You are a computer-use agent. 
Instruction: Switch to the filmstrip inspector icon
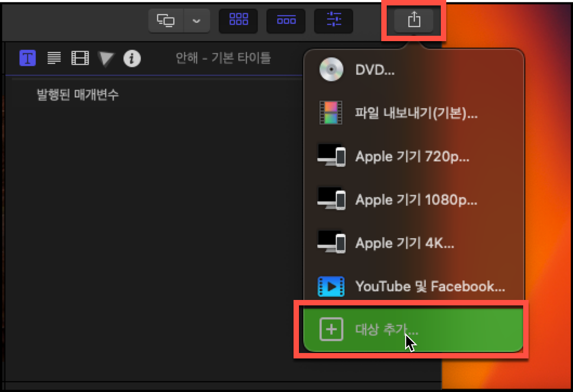click(x=80, y=58)
